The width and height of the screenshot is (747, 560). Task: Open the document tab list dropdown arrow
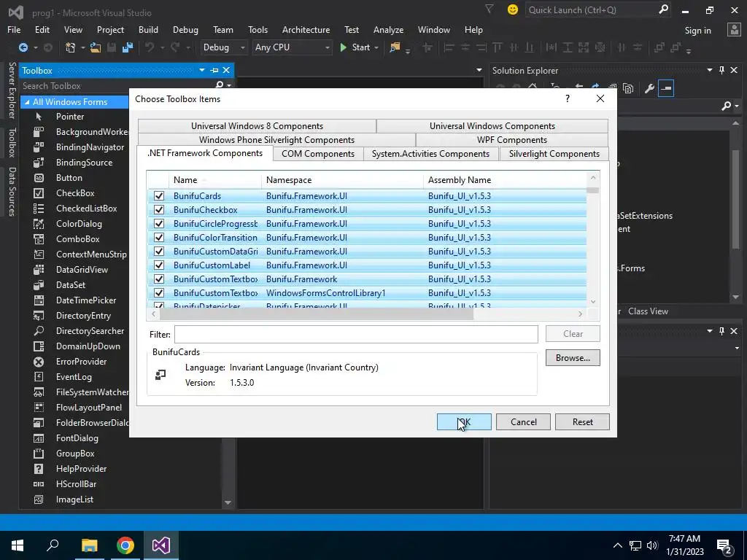click(479, 71)
